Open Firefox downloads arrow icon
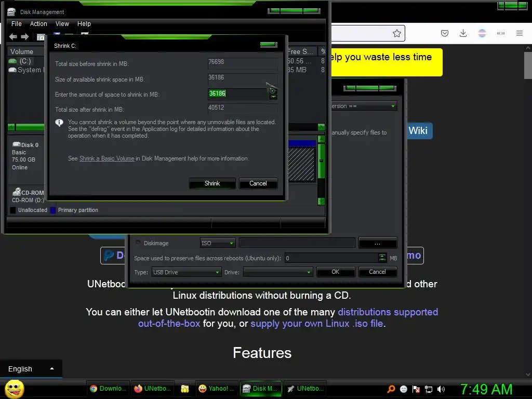Image resolution: width=532 pixels, height=399 pixels. [x=463, y=33]
